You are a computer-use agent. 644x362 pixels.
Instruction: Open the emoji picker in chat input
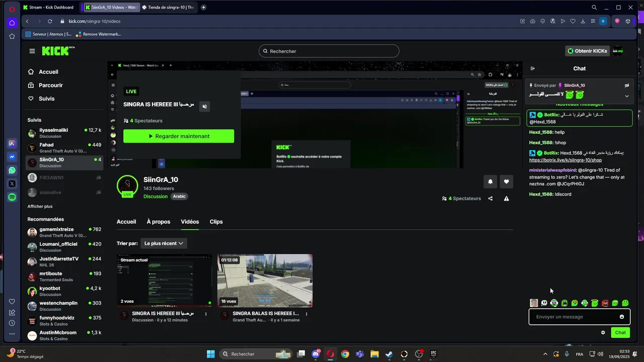(622, 317)
